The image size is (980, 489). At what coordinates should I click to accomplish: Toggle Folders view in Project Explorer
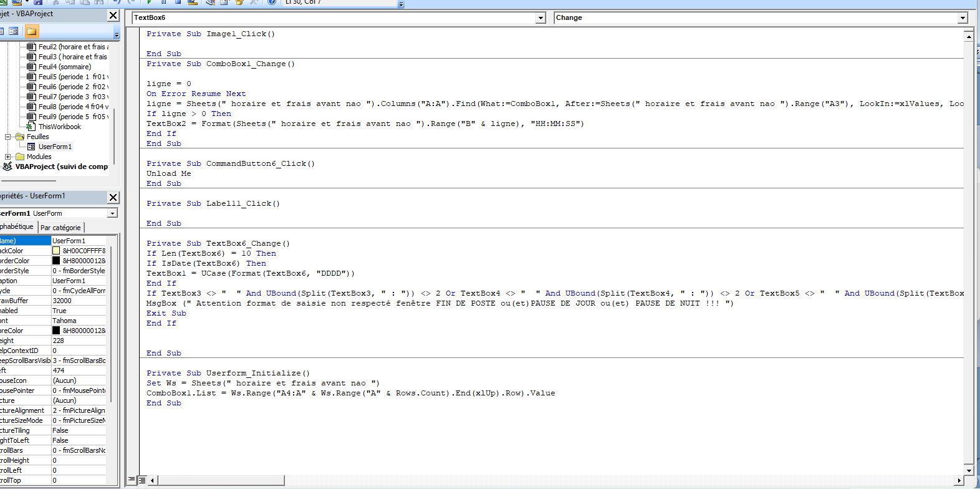coord(31,31)
